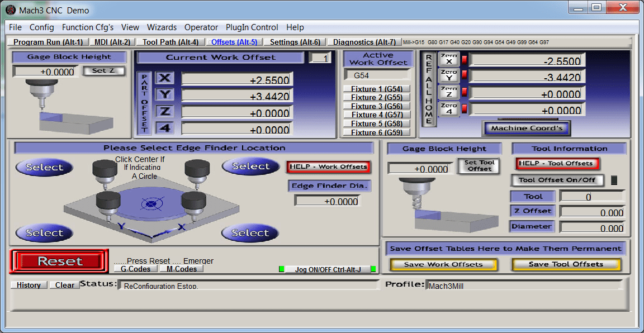644x333 pixels.
Task: Click the Zero 4 button
Action: coord(448,109)
